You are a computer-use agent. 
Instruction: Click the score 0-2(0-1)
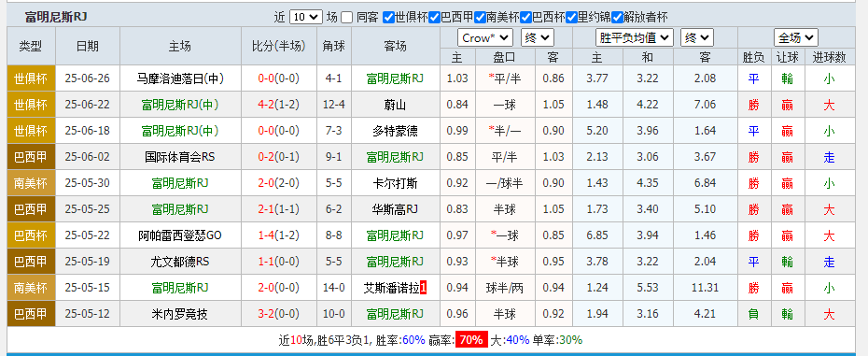(x=278, y=157)
